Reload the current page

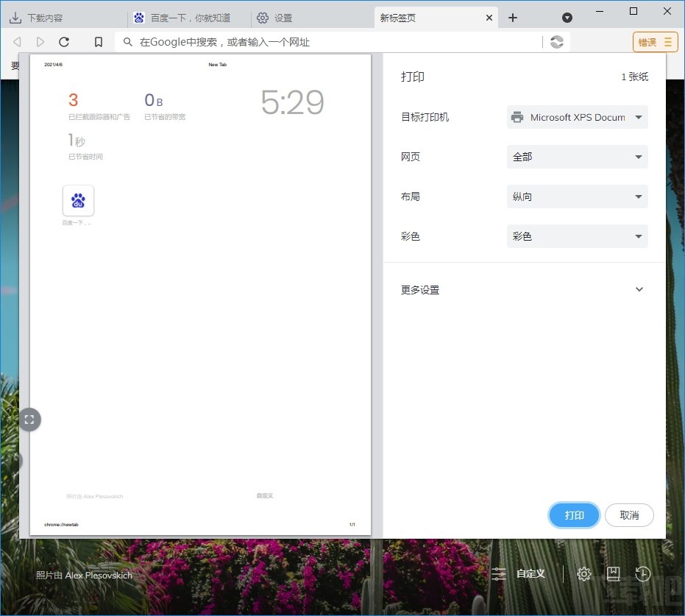64,42
